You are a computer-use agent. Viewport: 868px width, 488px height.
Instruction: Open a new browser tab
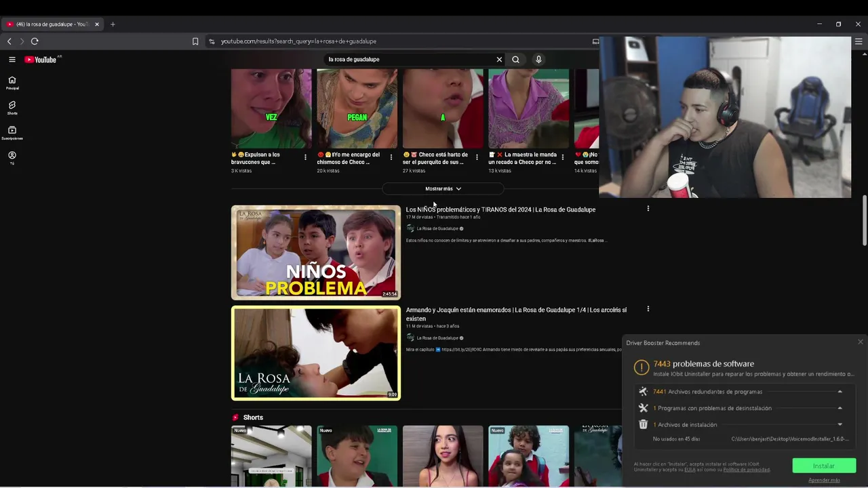[113, 24]
